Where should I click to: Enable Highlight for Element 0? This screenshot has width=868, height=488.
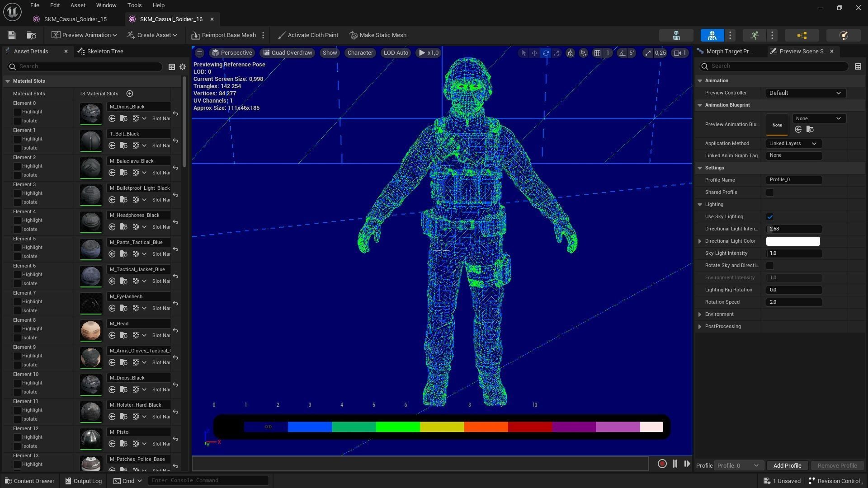click(x=17, y=112)
